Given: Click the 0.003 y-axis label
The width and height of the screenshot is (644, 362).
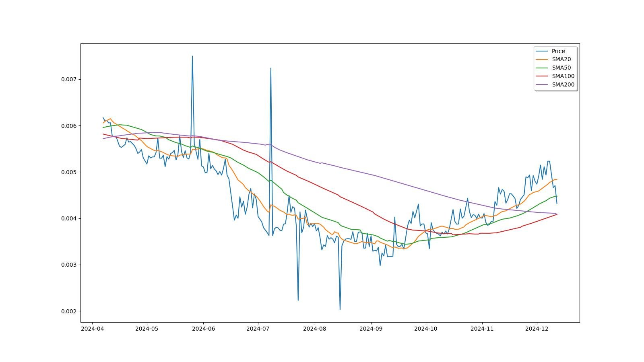Looking at the screenshot, I should click(69, 265).
